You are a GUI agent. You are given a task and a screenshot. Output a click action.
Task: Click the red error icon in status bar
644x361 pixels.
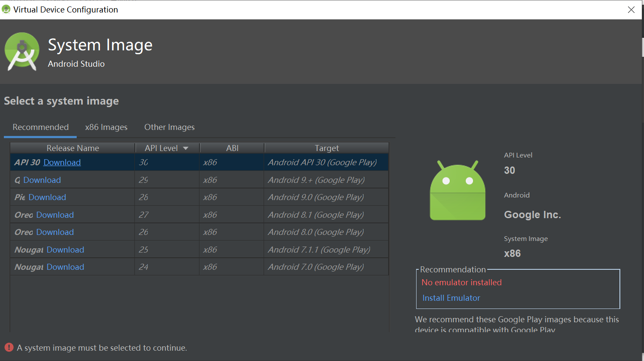coord(9,347)
